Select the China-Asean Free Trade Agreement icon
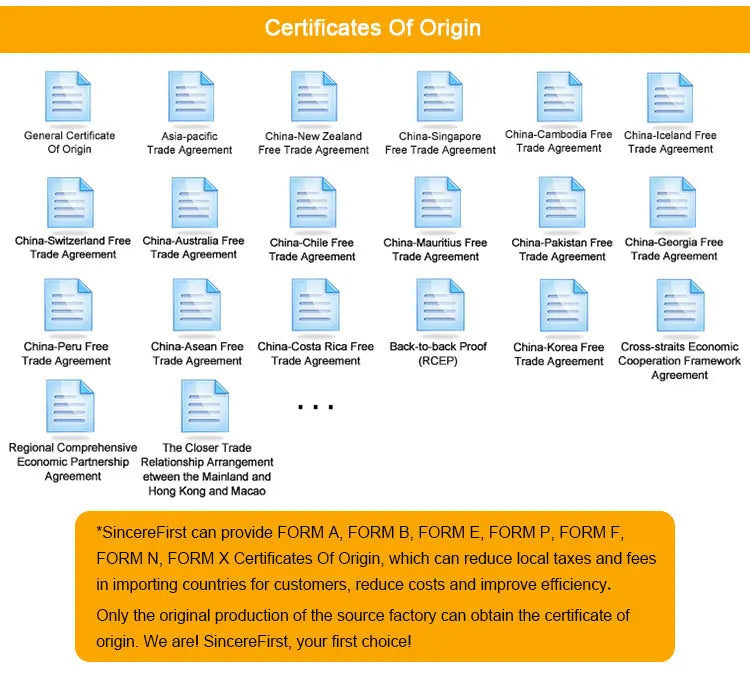Image resolution: width=750 pixels, height=673 pixels. [197, 305]
